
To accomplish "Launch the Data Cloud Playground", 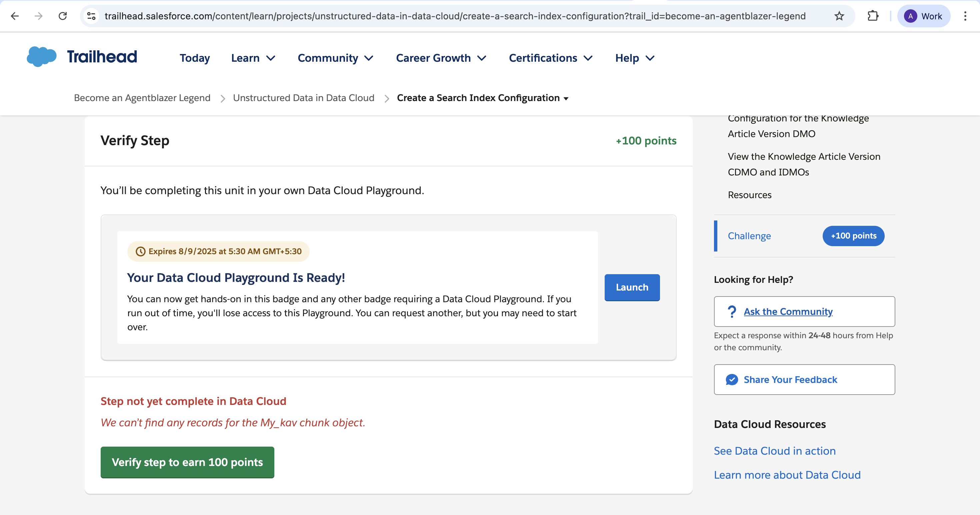I will 632,288.
